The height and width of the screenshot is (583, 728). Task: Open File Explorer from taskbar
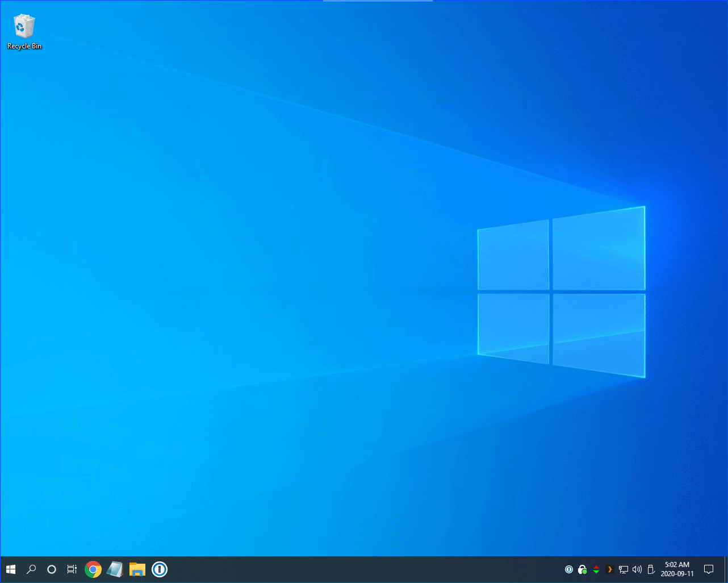pyautogui.click(x=137, y=569)
